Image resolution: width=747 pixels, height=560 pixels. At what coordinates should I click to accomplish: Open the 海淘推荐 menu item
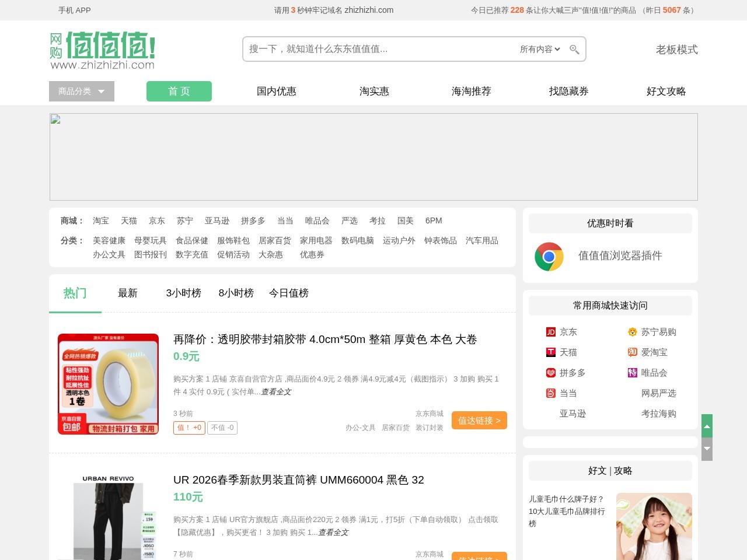[x=471, y=91]
